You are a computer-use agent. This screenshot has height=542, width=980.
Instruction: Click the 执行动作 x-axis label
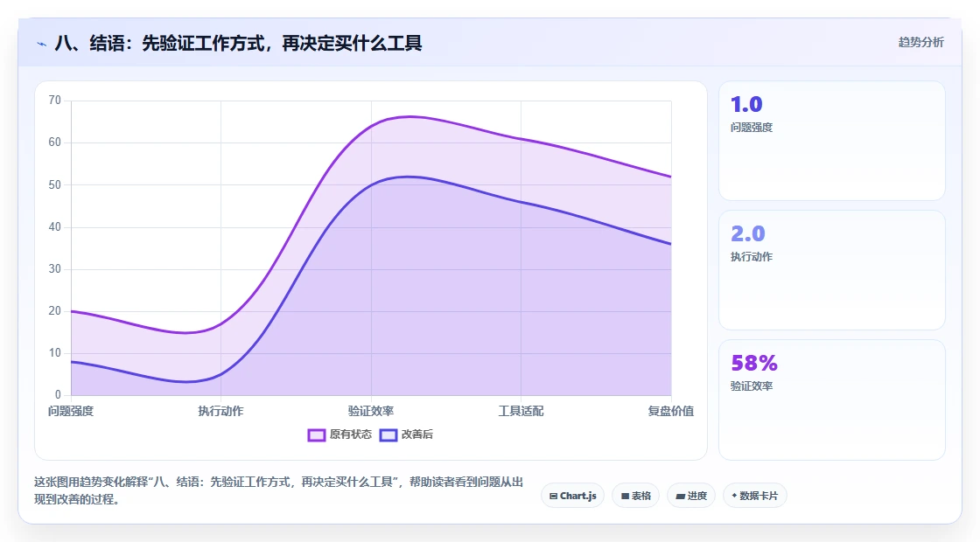pos(220,411)
